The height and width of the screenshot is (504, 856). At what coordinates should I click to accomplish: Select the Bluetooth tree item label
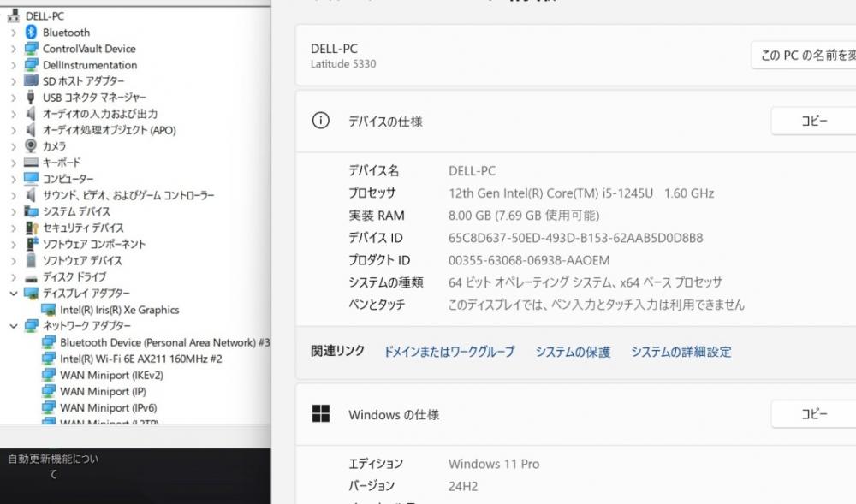pyautogui.click(x=66, y=33)
